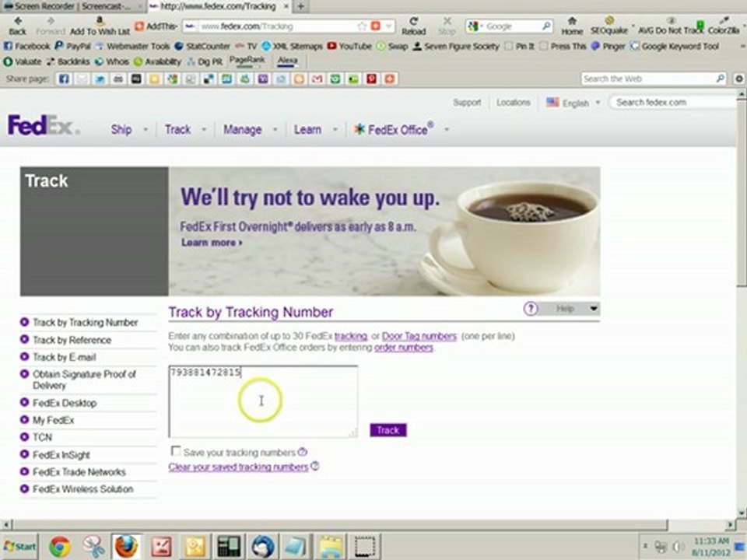Open the Facebook bookmark

click(26, 46)
